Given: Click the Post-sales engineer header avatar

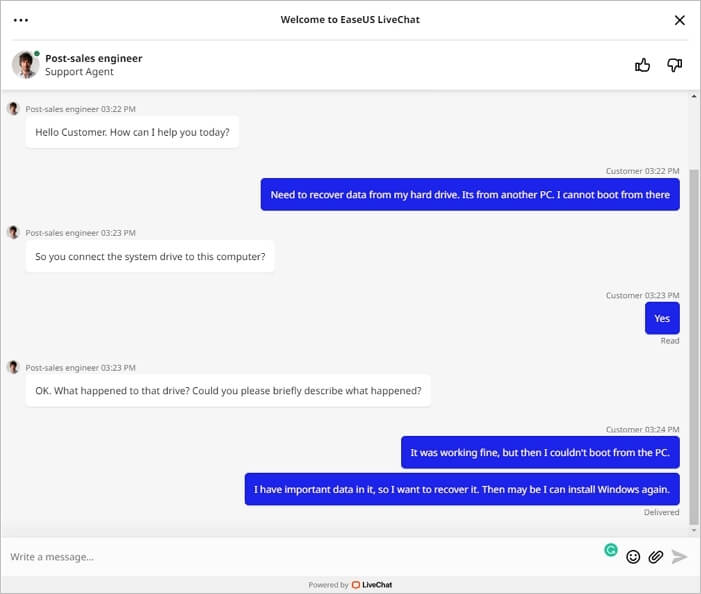Looking at the screenshot, I should click(x=25, y=65).
